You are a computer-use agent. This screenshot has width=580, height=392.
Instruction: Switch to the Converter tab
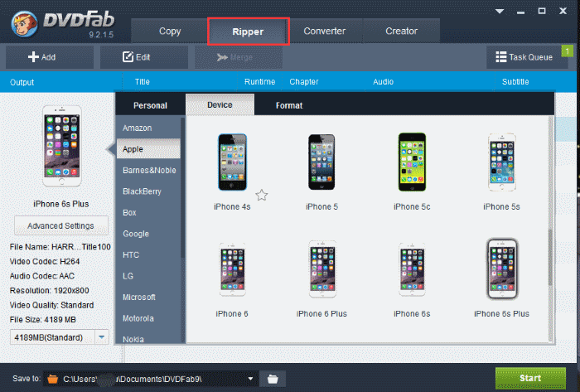[324, 31]
